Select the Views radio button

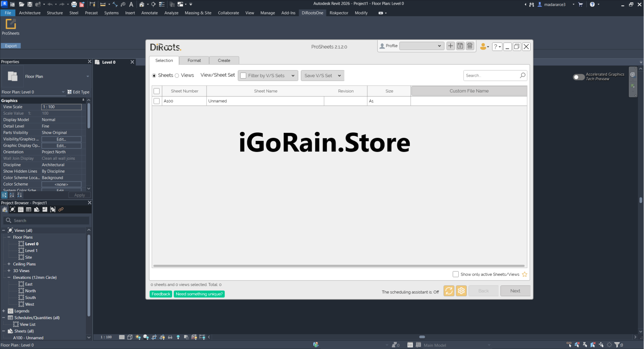pyautogui.click(x=177, y=76)
